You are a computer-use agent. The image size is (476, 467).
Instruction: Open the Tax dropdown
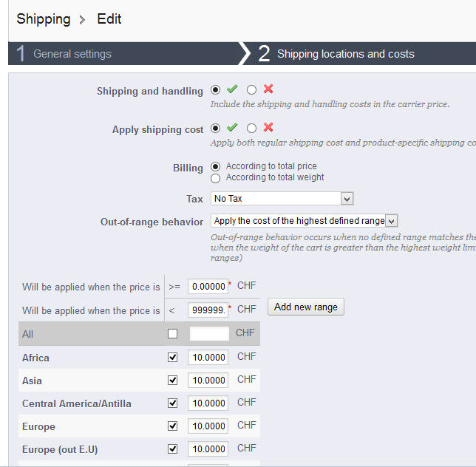pos(282,199)
